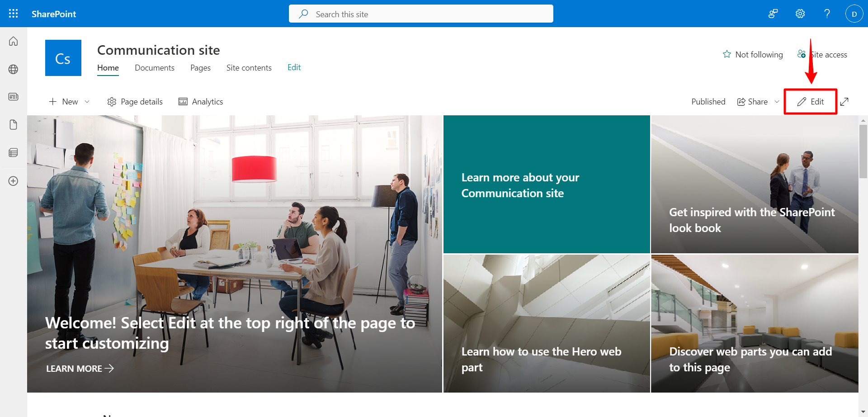Toggle the Not following star

(727, 54)
